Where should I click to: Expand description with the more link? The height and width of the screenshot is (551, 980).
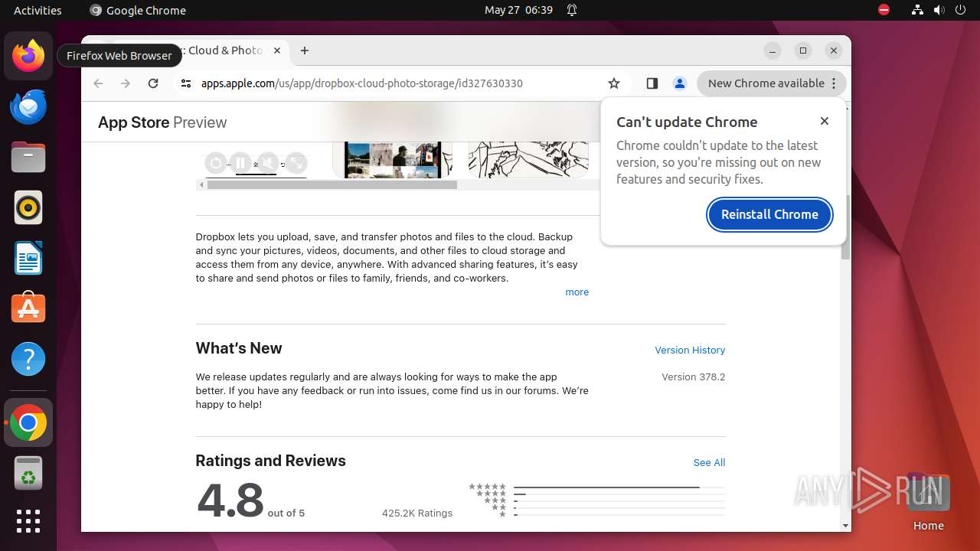point(577,292)
